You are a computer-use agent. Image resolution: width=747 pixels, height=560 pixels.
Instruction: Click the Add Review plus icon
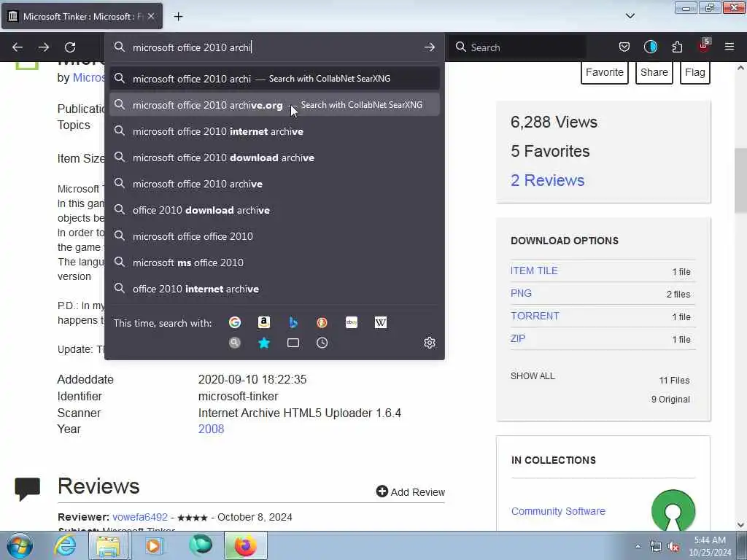(382, 491)
